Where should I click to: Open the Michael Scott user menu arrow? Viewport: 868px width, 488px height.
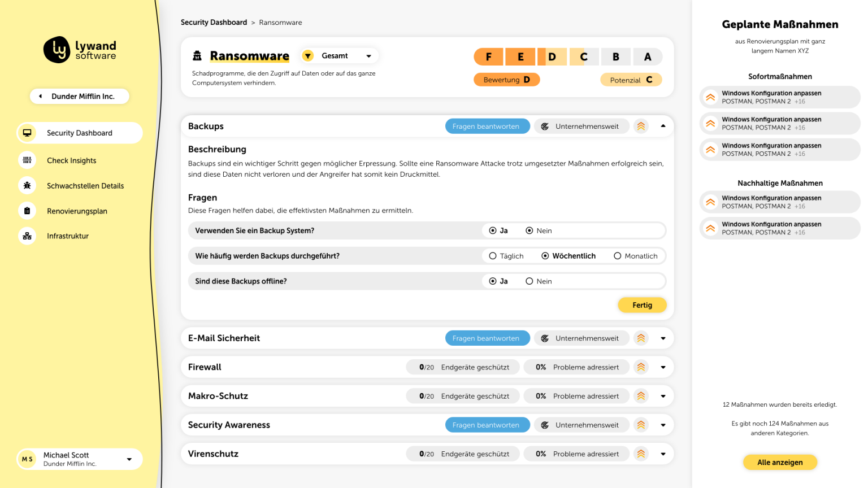(x=129, y=459)
